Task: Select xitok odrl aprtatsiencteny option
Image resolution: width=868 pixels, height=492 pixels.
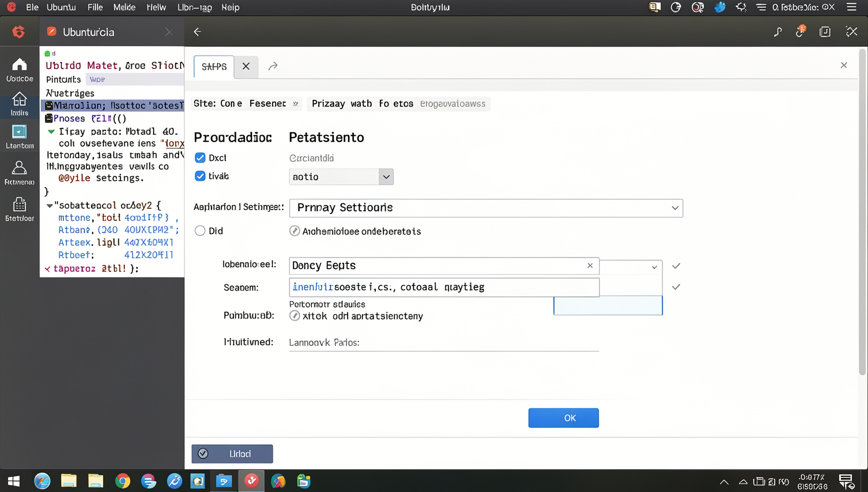Action: (295, 316)
